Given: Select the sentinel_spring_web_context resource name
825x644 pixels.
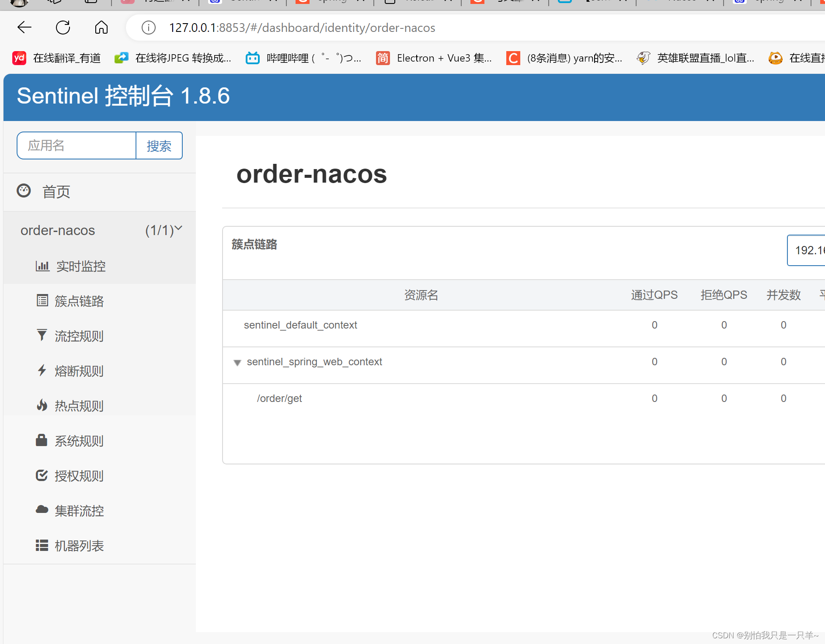Looking at the screenshot, I should coord(314,362).
